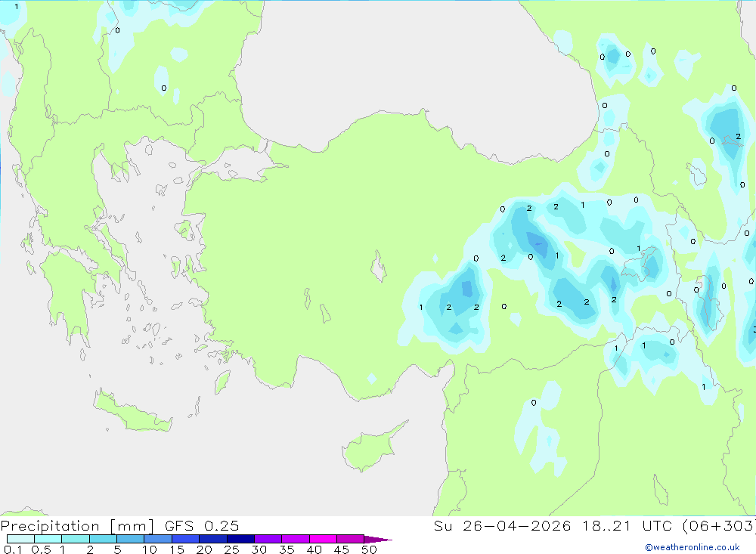The image size is (756, 554).
Task: Click the '0.1' legend scale label
Action: (13, 549)
